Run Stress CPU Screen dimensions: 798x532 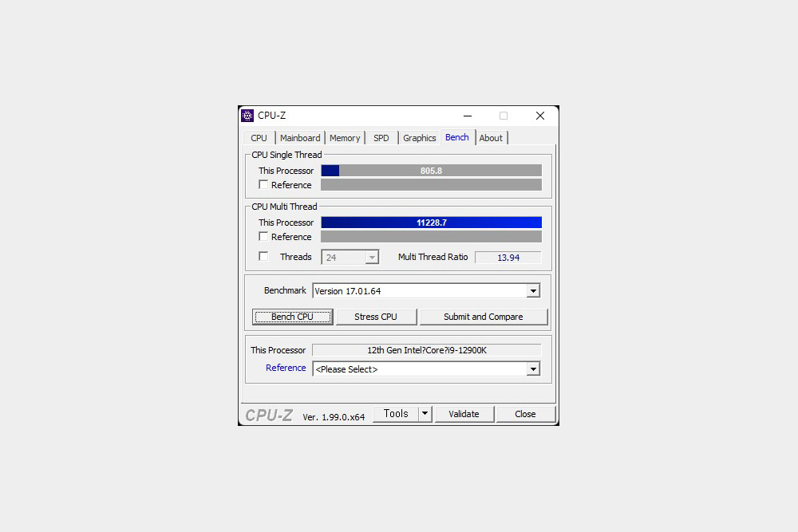[376, 317]
